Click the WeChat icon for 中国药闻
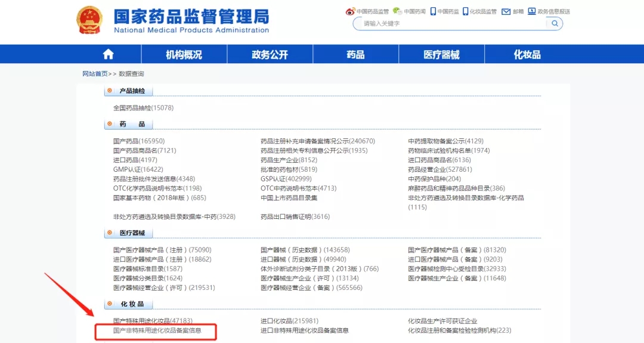The width and height of the screenshot is (644, 343). point(397,11)
